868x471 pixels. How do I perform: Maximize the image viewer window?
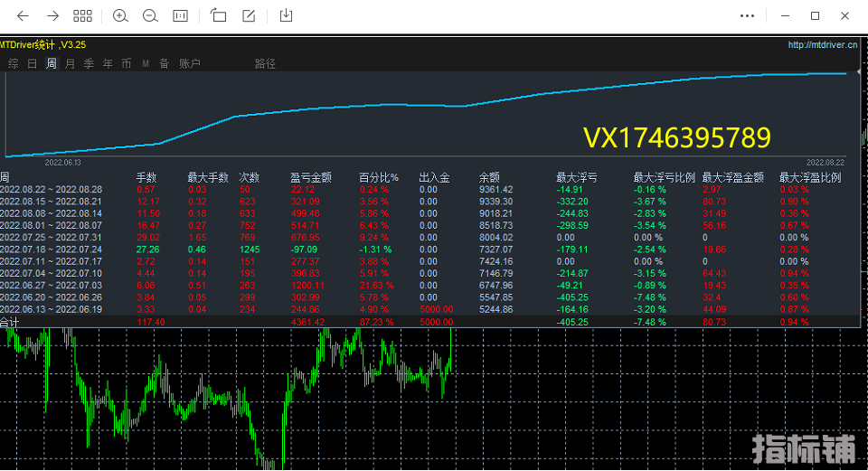pos(815,15)
